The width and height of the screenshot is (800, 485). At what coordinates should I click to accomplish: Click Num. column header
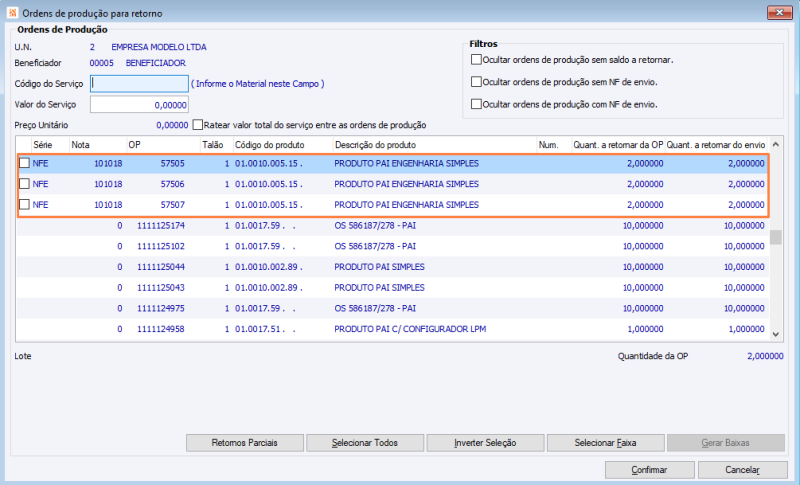click(554, 145)
